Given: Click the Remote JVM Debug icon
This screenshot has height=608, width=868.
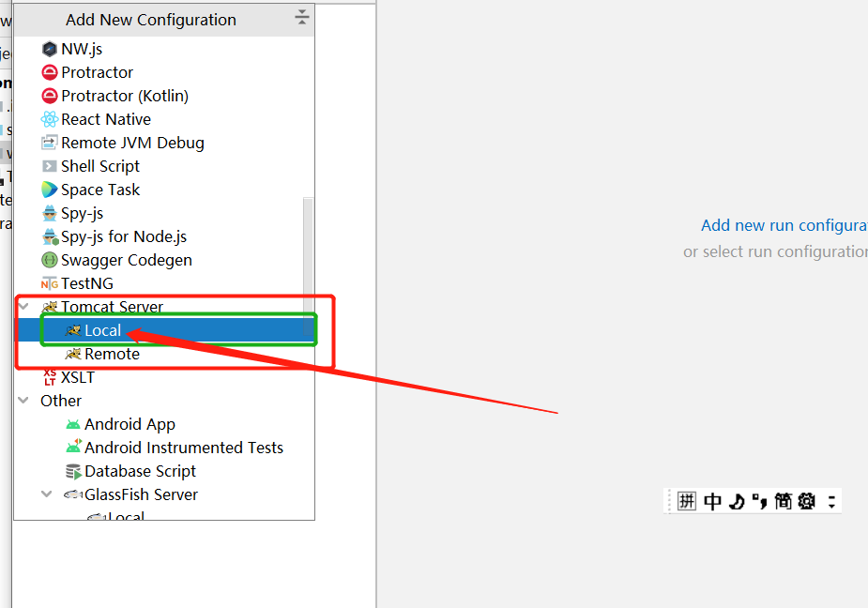Looking at the screenshot, I should [x=50, y=143].
